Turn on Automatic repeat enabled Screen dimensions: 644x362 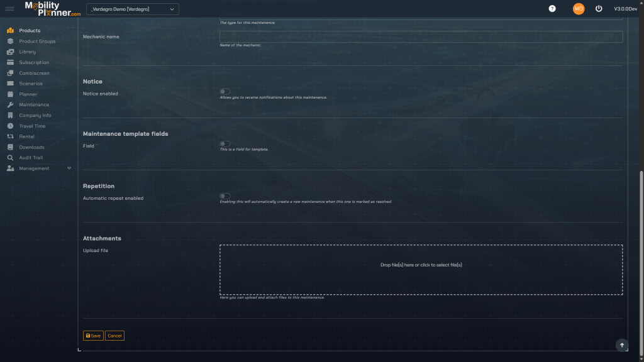coord(225,196)
